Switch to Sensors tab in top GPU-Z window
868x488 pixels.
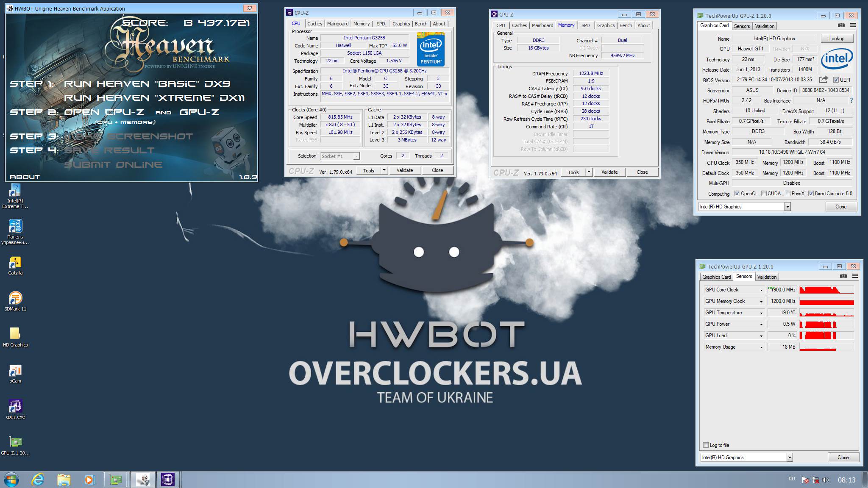coord(742,26)
